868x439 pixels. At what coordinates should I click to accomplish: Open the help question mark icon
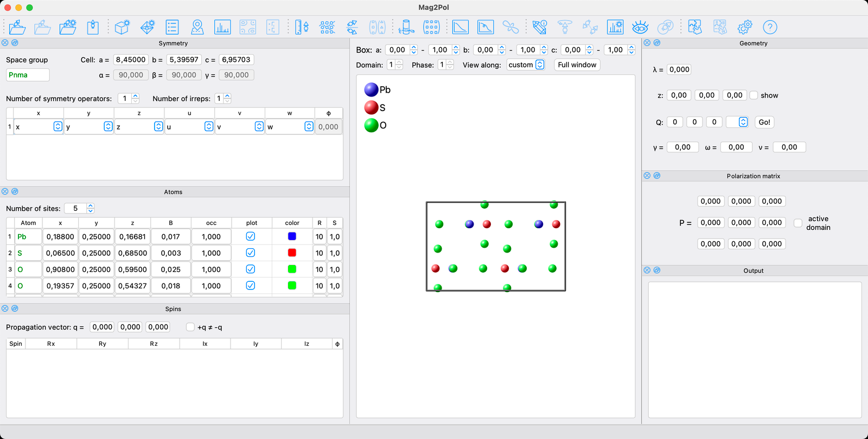coord(770,27)
